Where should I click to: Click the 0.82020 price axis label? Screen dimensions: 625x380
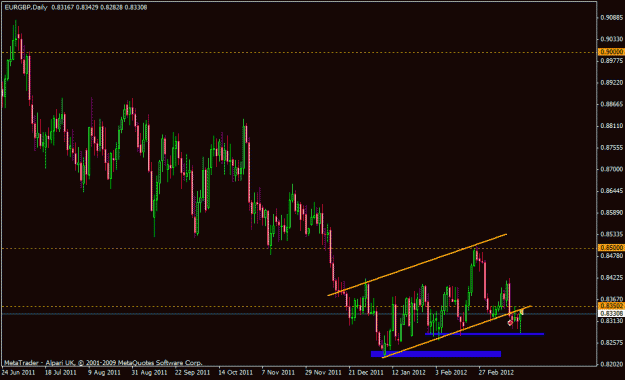tap(611, 364)
